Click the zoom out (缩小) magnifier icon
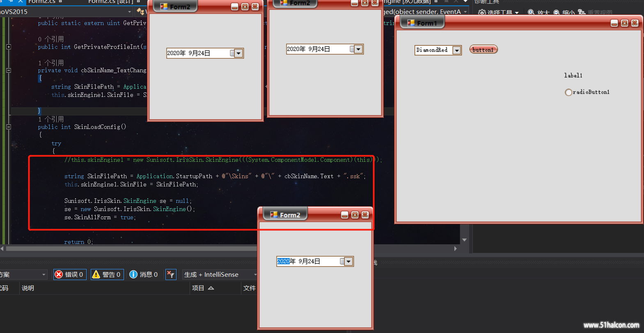The height and width of the screenshot is (333, 644). tap(556, 12)
